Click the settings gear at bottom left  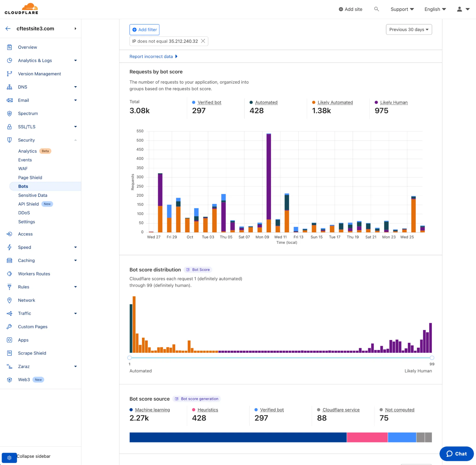point(9,458)
